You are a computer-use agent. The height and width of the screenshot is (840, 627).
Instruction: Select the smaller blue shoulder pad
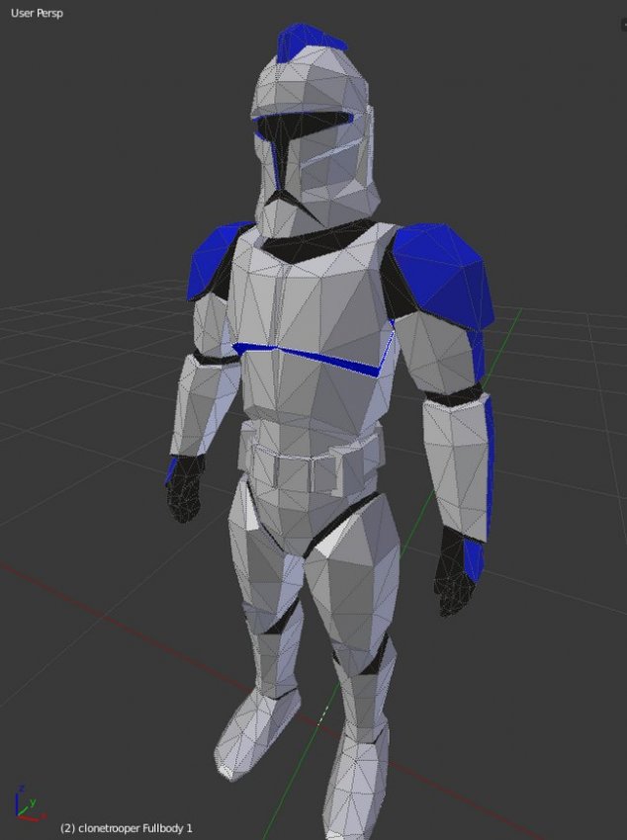click(x=215, y=262)
